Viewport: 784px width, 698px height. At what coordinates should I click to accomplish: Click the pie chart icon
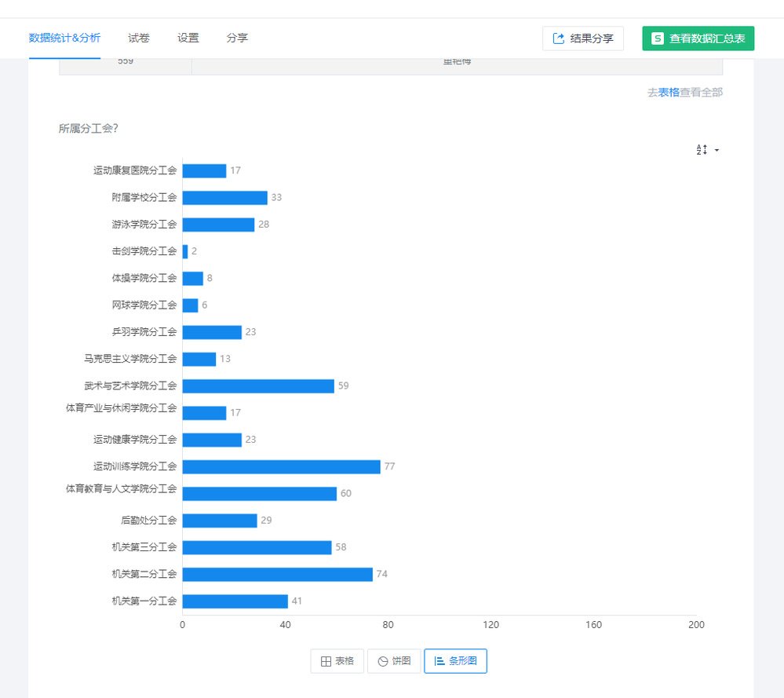383,661
